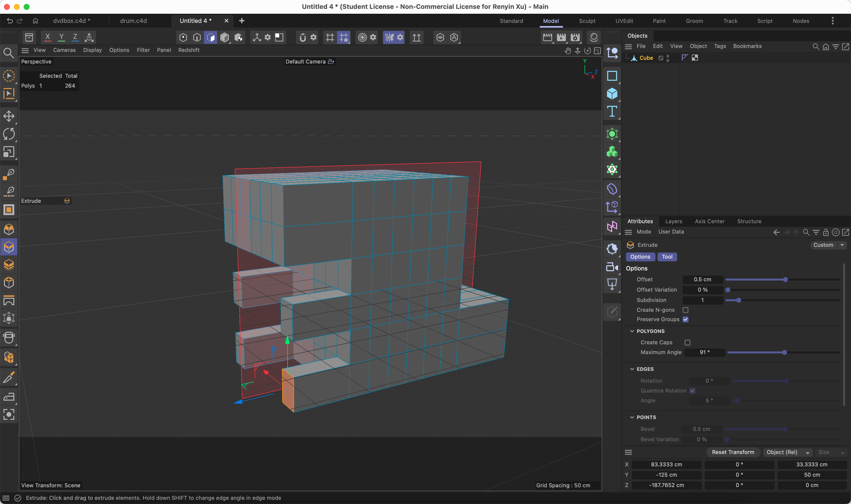
Task: Enable Create N-gons checkbox
Action: [686, 310]
